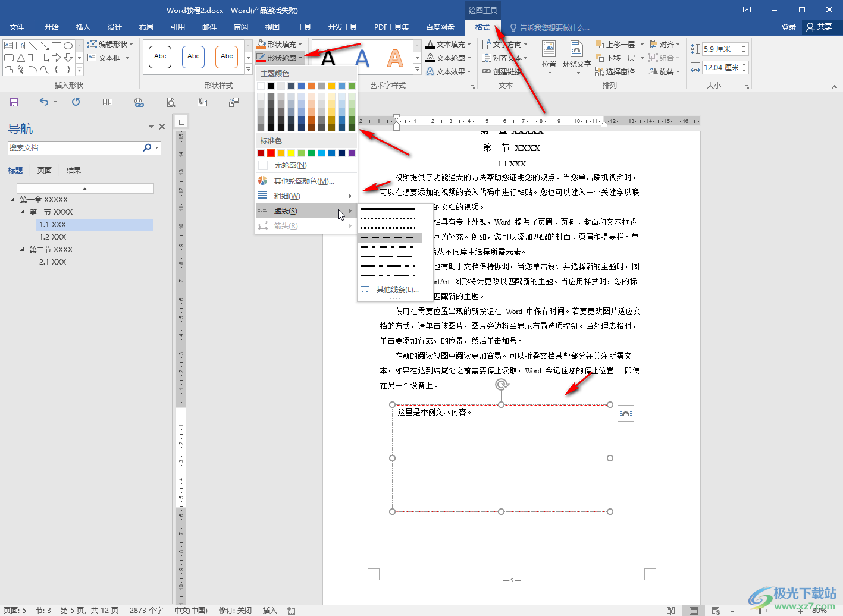
Task: Choose More Lines (其他线条) option
Action: 394,290
